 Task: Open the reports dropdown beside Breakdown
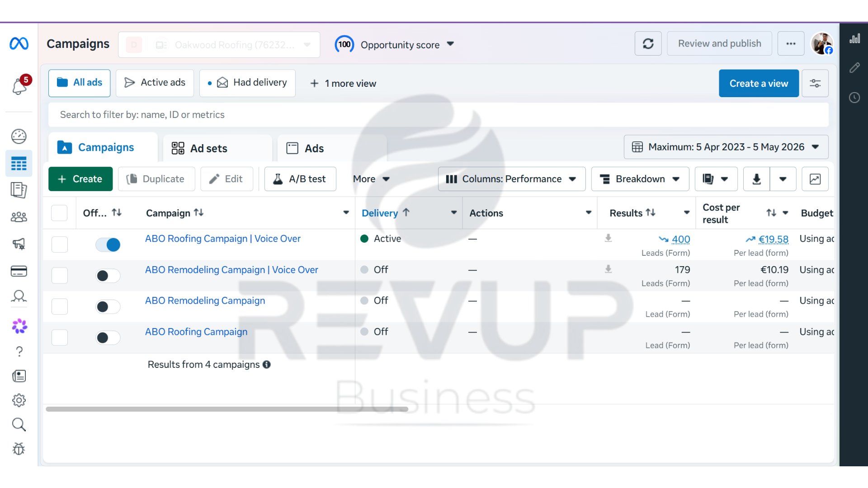pos(716,179)
